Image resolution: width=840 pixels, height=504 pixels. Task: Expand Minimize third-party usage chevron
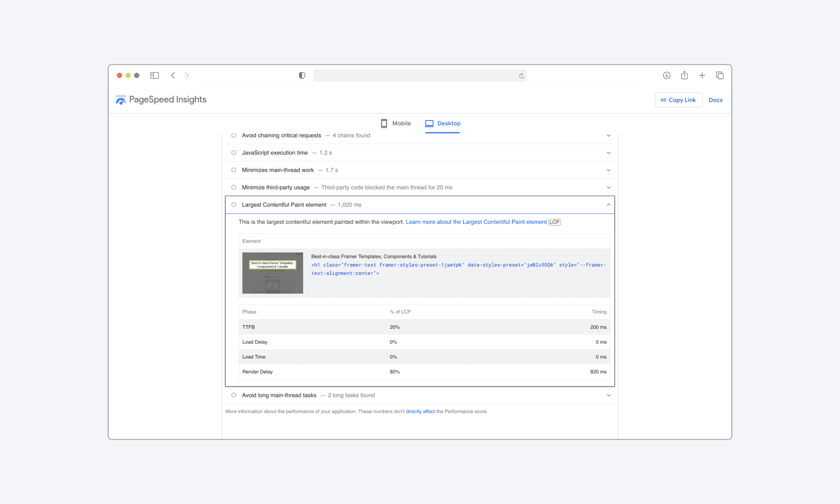pos(609,187)
